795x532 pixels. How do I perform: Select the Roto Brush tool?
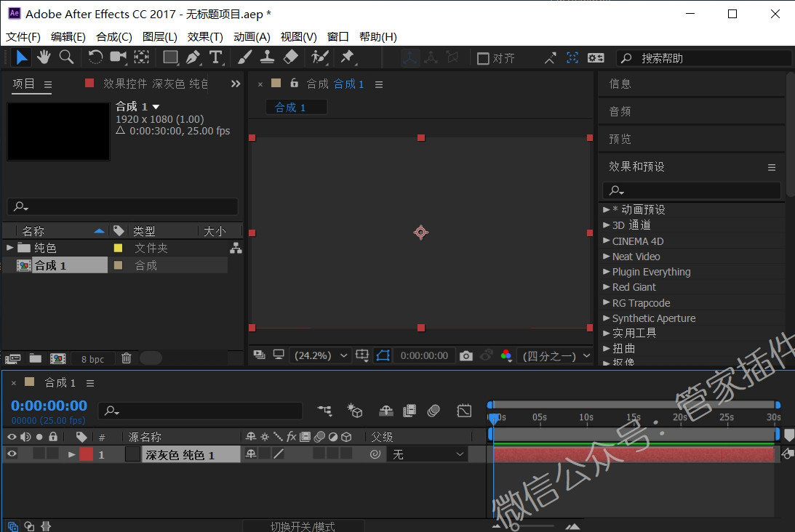pyautogui.click(x=320, y=57)
